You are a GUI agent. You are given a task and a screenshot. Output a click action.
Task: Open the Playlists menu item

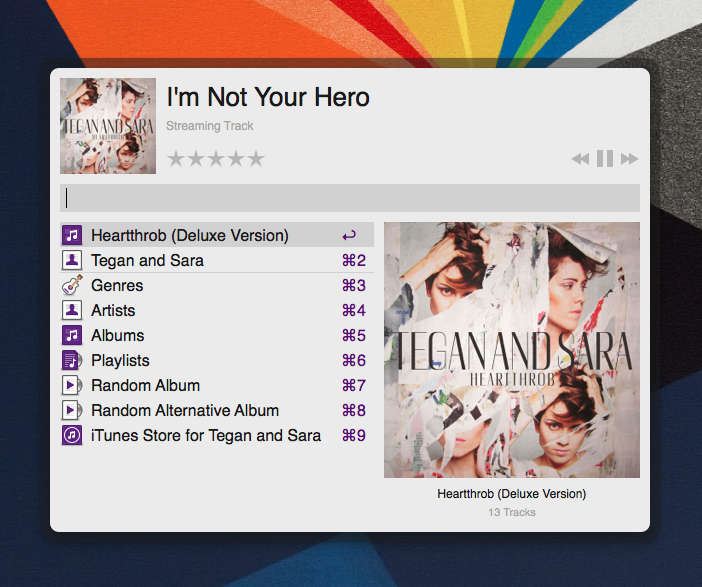coord(217,360)
